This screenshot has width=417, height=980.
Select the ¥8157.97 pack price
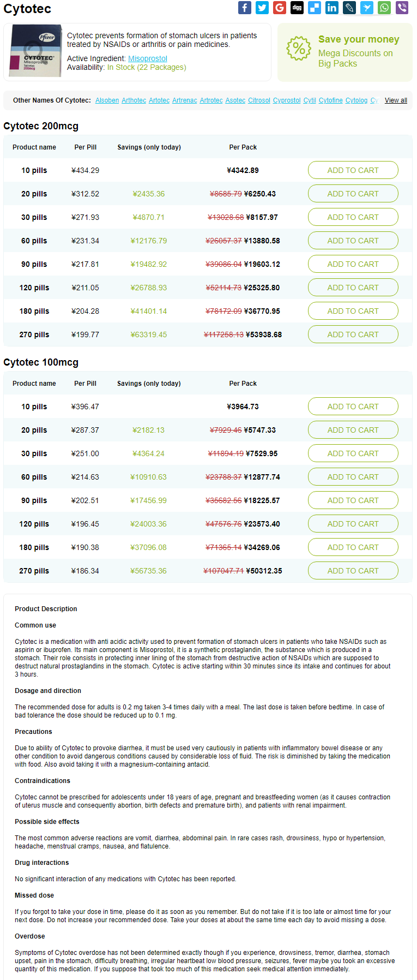coord(262,217)
